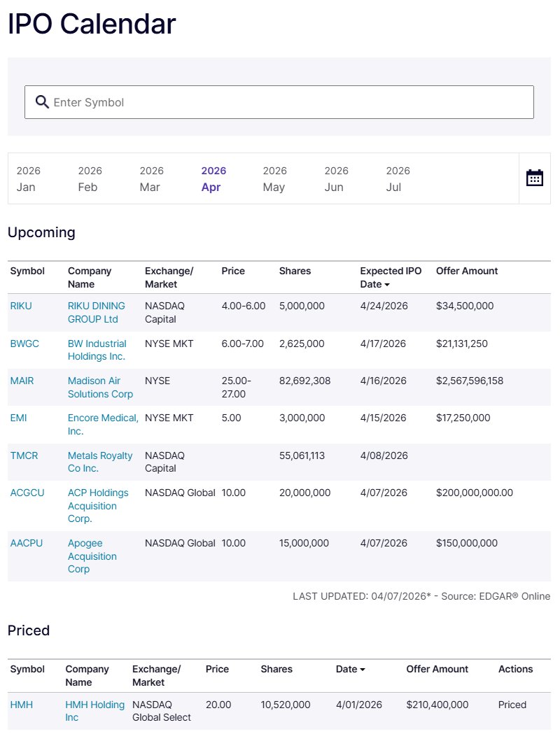Open the ACGCU symbol link
560x741 pixels.
point(27,493)
